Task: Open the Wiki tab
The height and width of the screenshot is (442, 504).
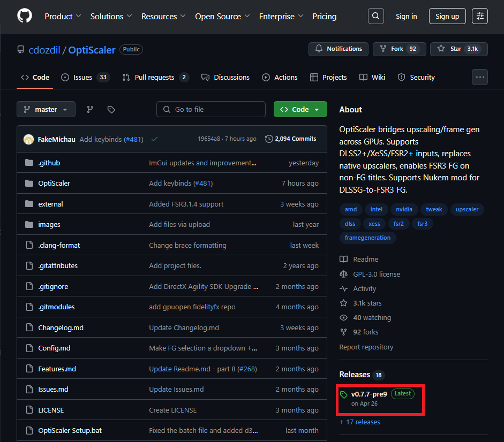Action: tap(372, 77)
